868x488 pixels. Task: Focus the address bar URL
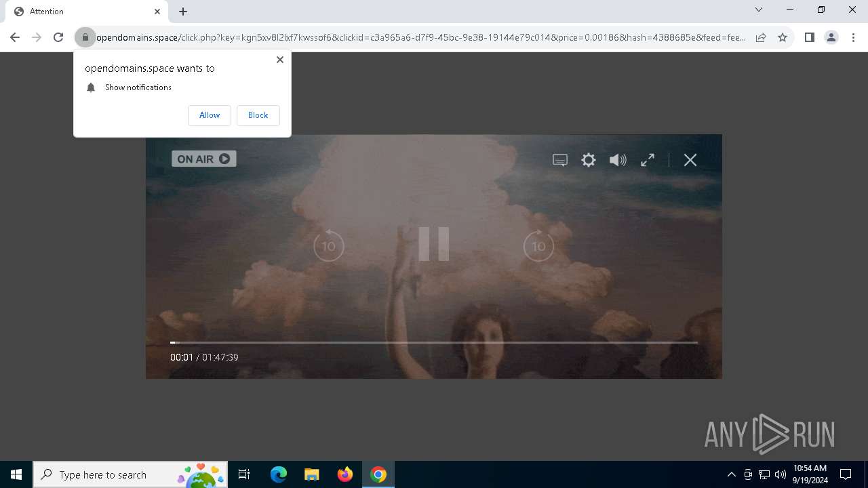420,37
